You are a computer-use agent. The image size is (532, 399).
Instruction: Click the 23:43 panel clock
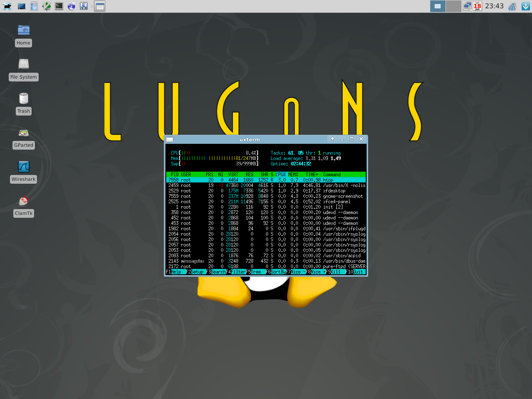(x=494, y=6)
